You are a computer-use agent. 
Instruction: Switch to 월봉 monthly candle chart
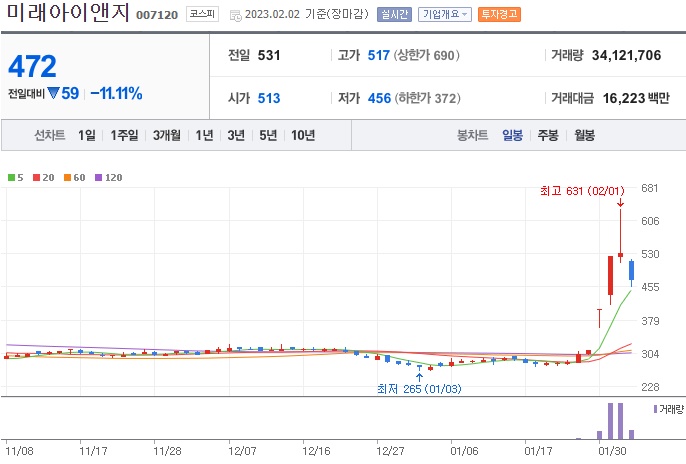click(x=584, y=135)
